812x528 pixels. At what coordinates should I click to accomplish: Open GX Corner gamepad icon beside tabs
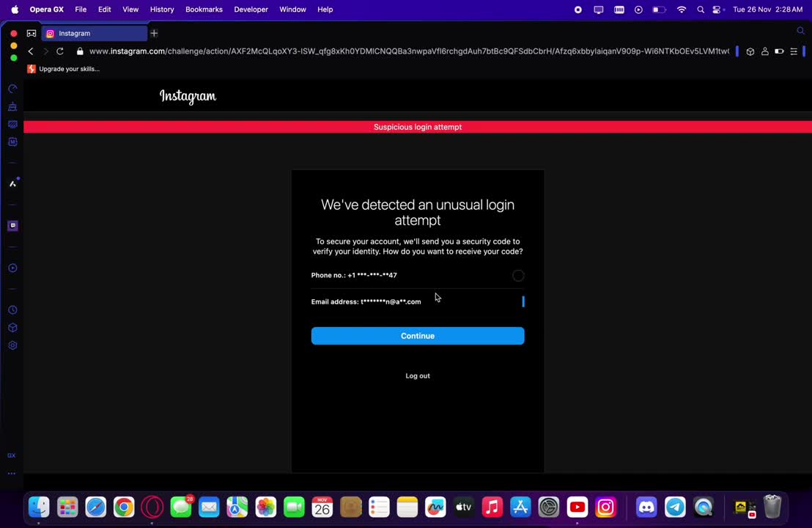pos(32,33)
